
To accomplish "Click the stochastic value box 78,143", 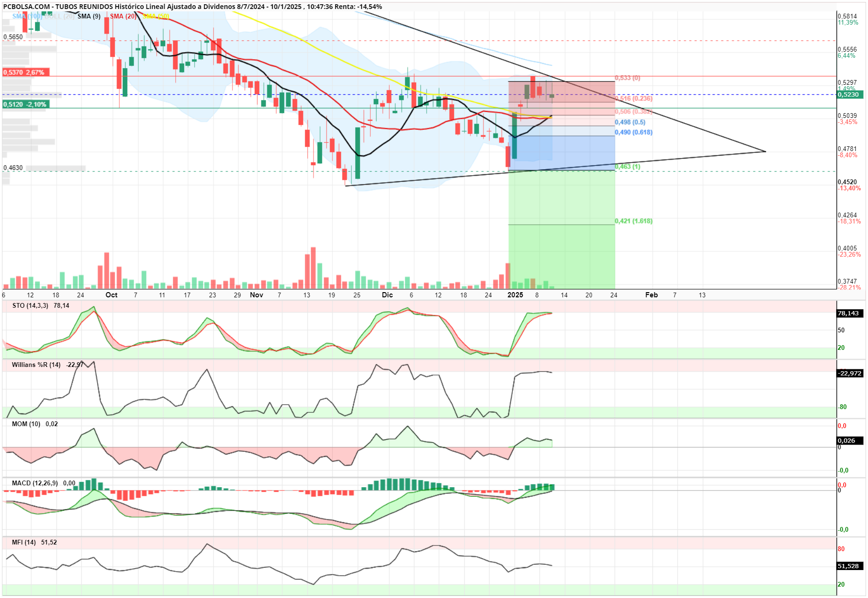I will coord(850,313).
